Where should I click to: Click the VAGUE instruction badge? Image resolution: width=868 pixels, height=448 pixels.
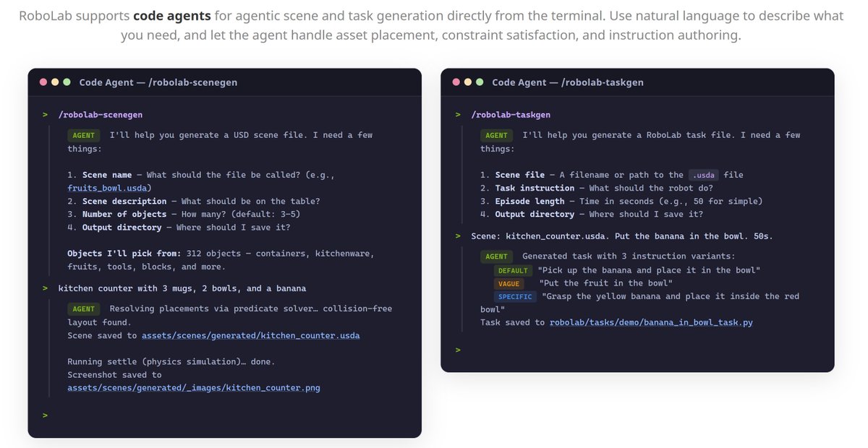tap(509, 283)
